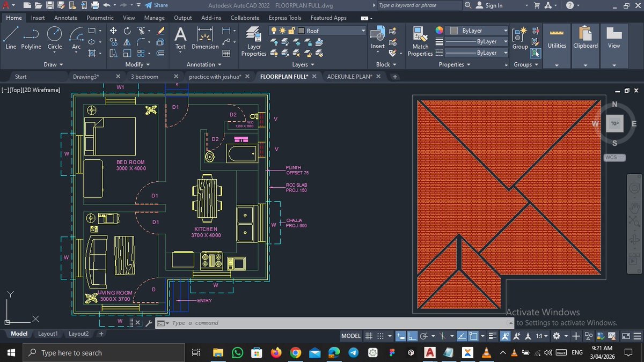644x362 pixels.
Task: Open the Roof layer dropdown
Action: (x=363, y=31)
